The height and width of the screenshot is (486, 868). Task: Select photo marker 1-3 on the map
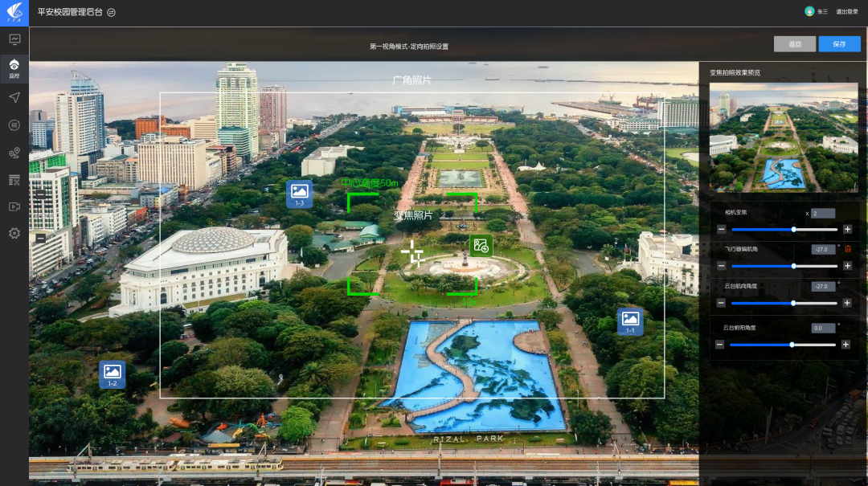(299, 193)
